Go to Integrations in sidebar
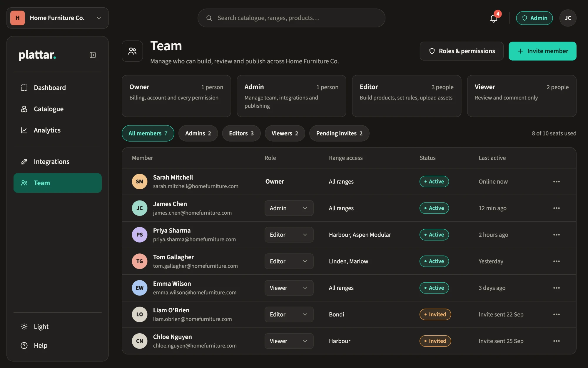 click(x=58, y=162)
